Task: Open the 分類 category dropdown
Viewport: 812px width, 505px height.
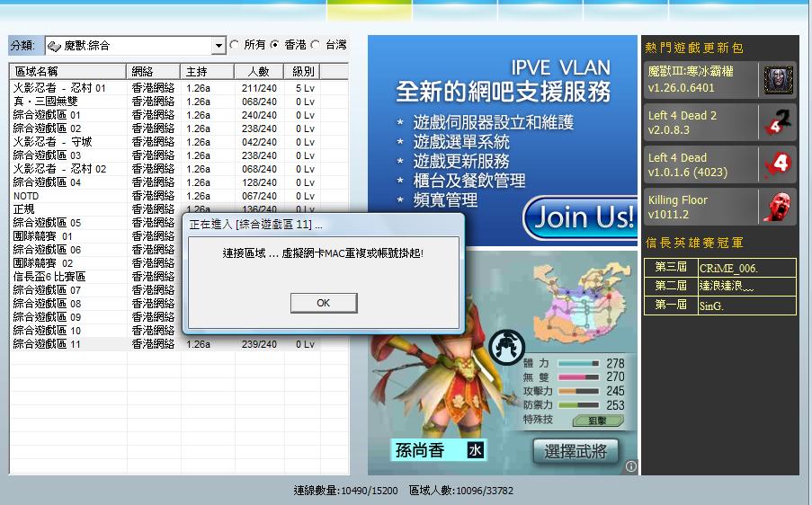Action: pos(219,46)
